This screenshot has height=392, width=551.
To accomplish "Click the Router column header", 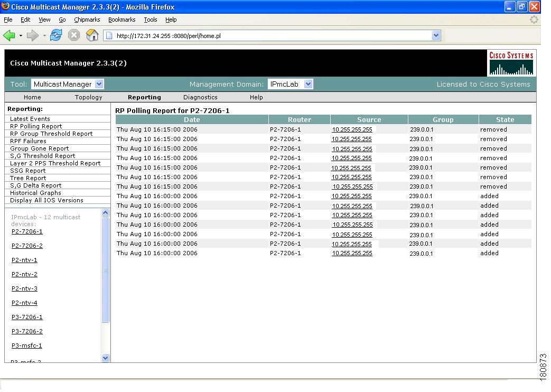I will point(300,119).
